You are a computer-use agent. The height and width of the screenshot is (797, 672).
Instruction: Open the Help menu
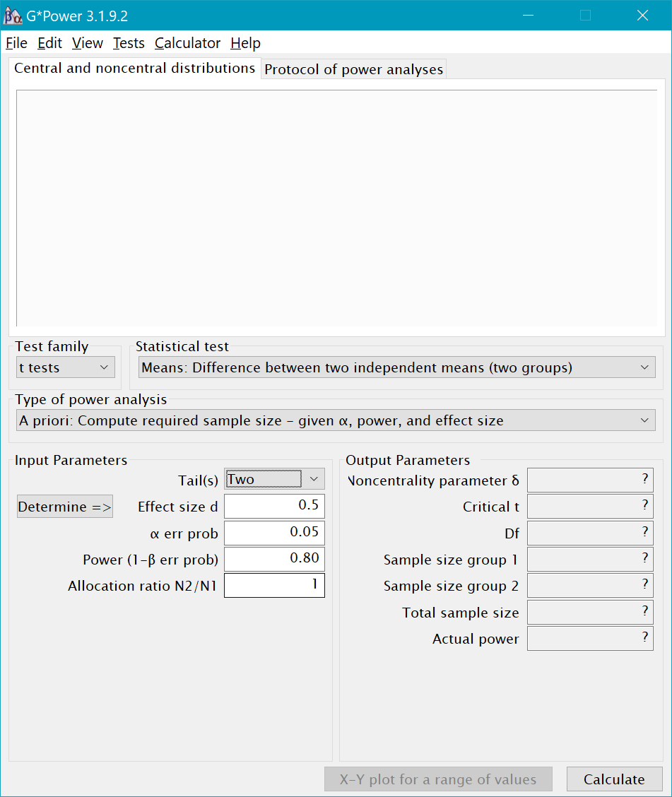[244, 43]
